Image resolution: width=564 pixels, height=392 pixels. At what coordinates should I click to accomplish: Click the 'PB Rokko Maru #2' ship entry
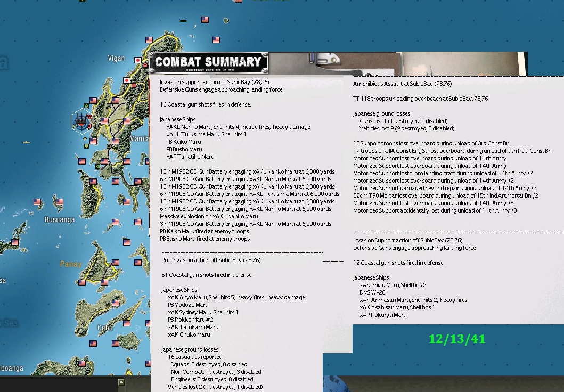point(190,320)
